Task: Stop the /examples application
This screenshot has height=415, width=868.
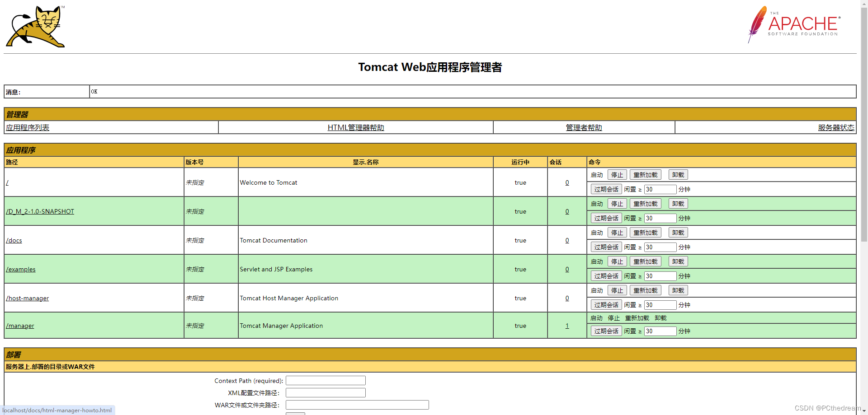Action: click(x=617, y=261)
